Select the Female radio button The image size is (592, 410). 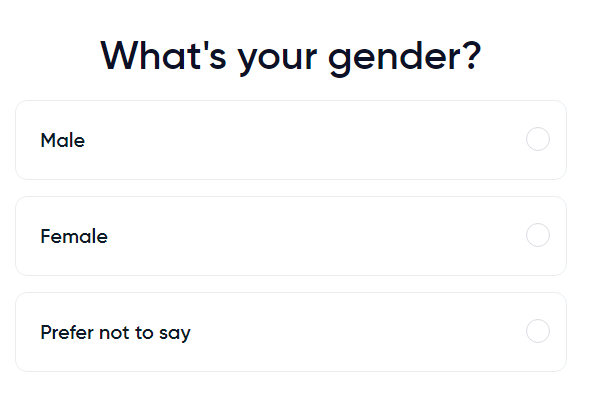pos(538,235)
